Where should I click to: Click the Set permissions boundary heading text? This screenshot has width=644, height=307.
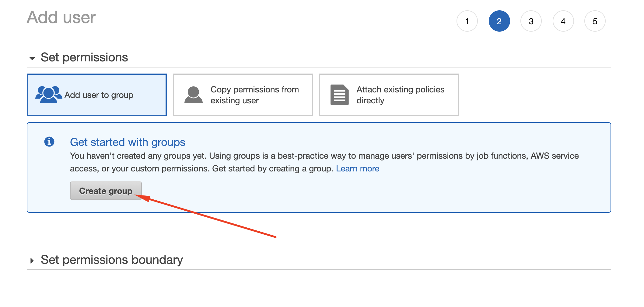pyautogui.click(x=112, y=260)
